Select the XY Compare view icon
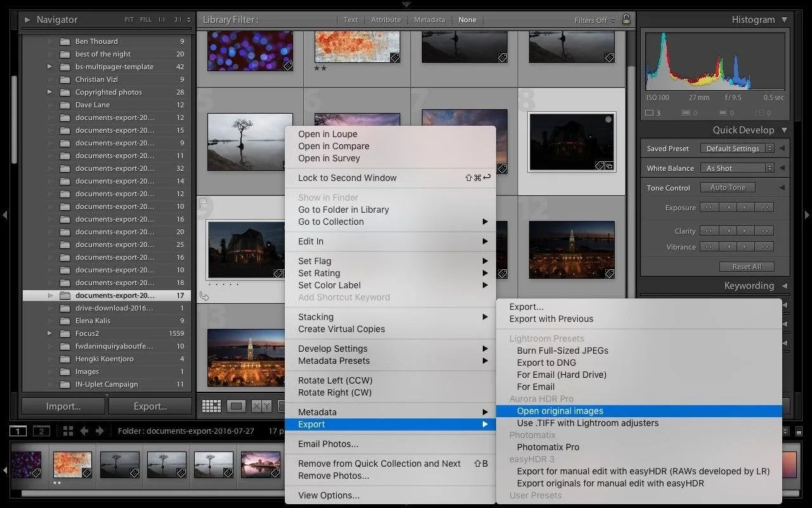 pyautogui.click(x=261, y=406)
